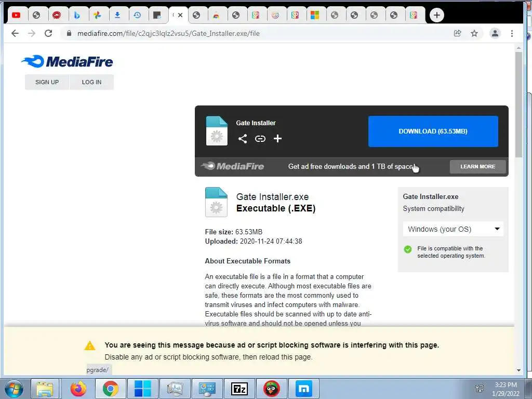Share this page via share icon

pyautogui.click(x=457, y=33)
